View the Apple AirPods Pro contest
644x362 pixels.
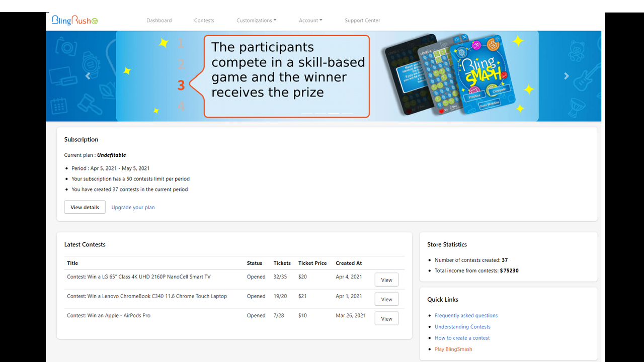point(386,319)
